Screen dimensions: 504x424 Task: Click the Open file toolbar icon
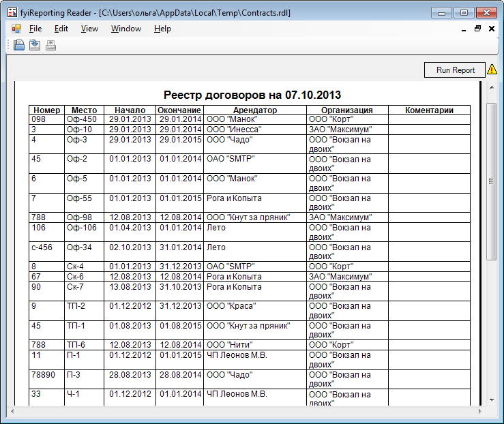pos(19,45)
